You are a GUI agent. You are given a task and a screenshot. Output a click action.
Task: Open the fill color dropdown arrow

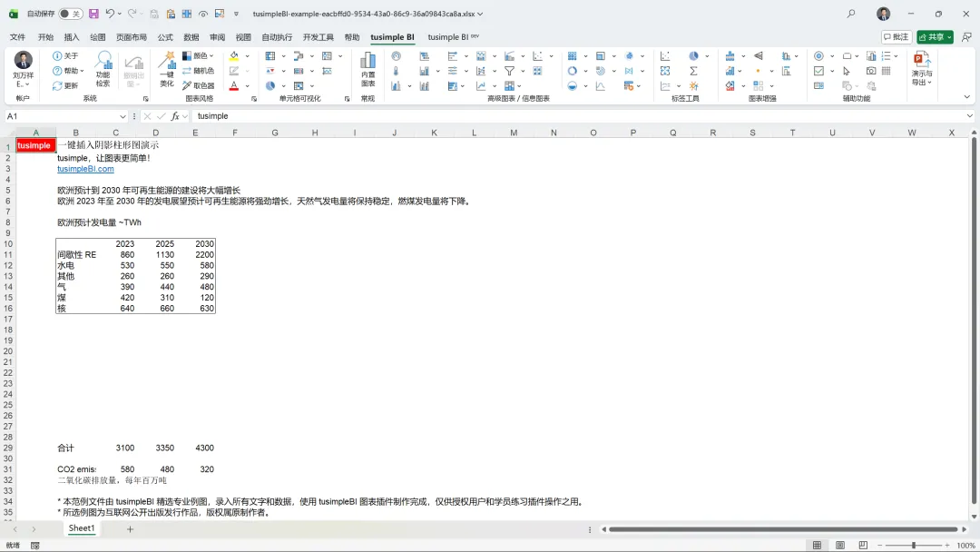click(247, 55)
